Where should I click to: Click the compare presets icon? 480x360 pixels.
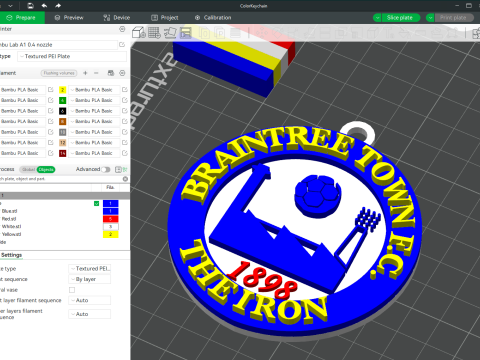tap(118, 170)
